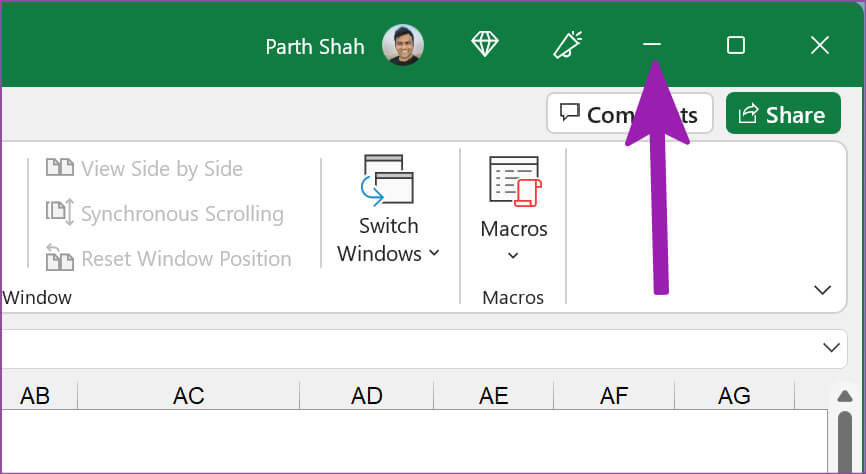
Task: Select column AB header
Action: tap(36, 396)
